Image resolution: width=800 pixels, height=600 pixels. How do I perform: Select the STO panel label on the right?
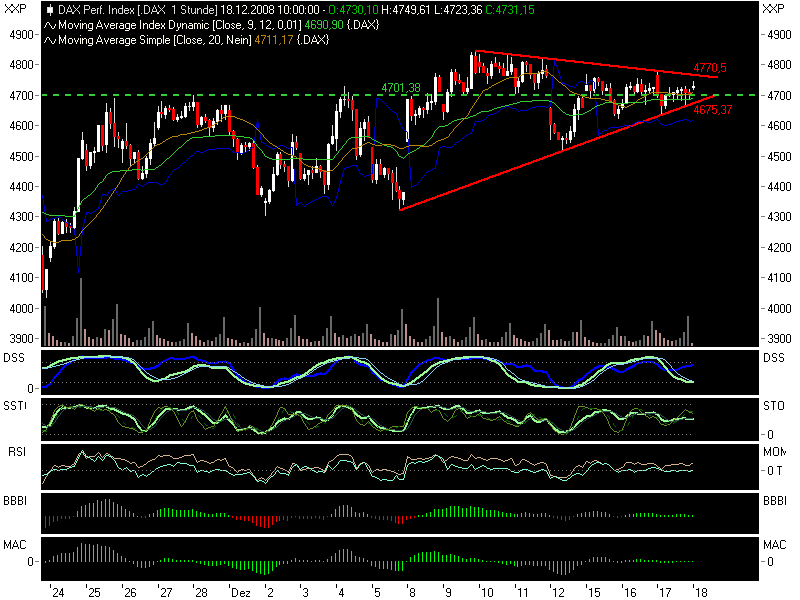point(774,407)
